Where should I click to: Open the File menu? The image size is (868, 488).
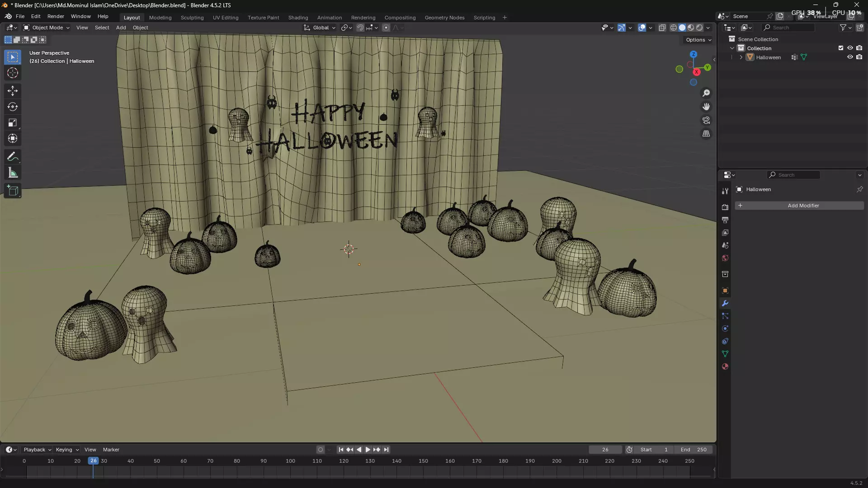20,16
